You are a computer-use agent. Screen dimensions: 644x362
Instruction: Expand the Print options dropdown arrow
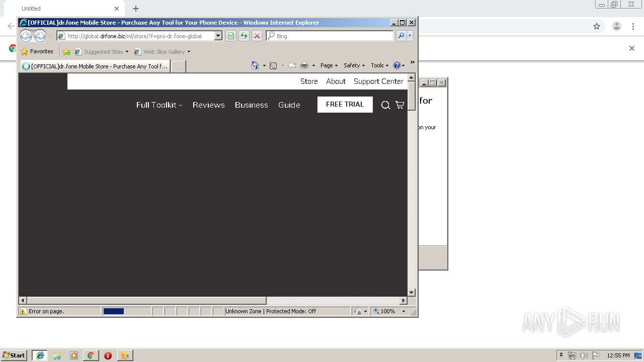pyautogui.click(x=313, y=65)
